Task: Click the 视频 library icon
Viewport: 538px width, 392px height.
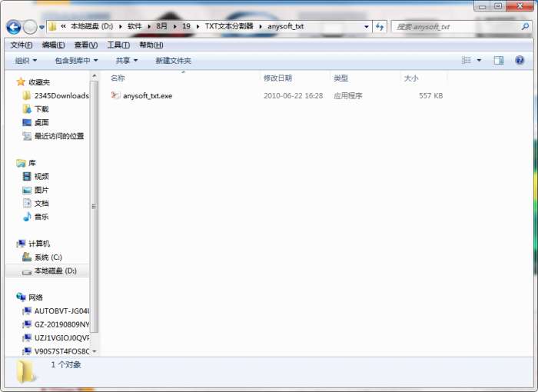Action: [x=27, y=176]
